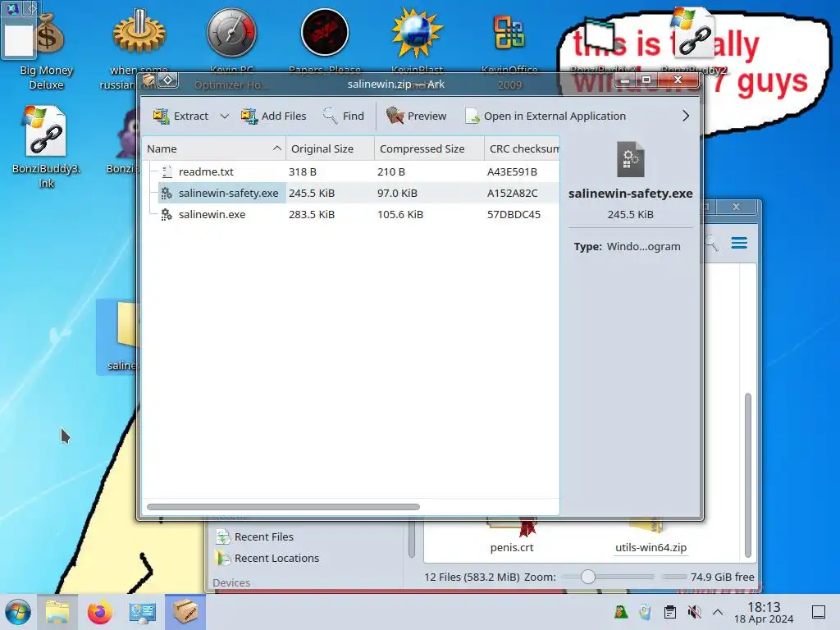Click Open in External Application

coord(546,116)
